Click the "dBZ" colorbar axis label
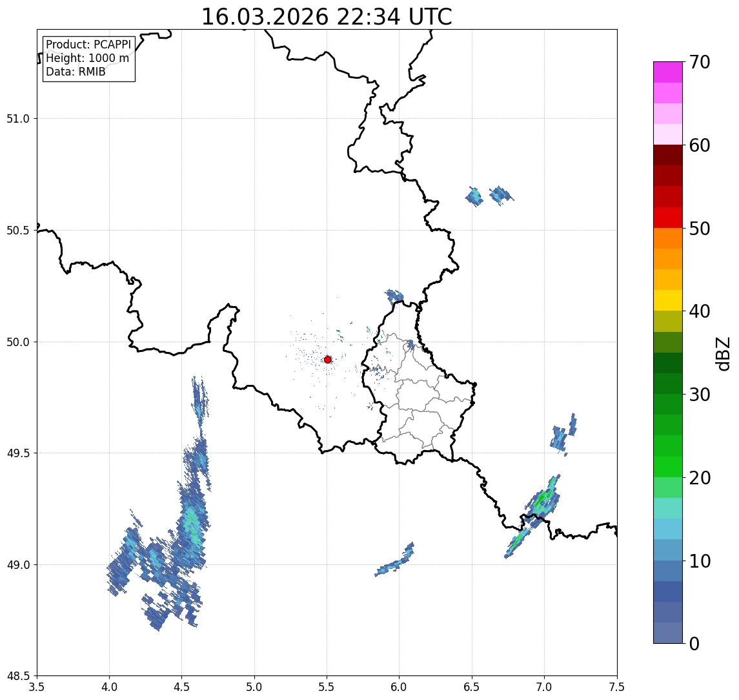This screenshot has width=739, height=700. pyautogui.click(x=723, y=354)
